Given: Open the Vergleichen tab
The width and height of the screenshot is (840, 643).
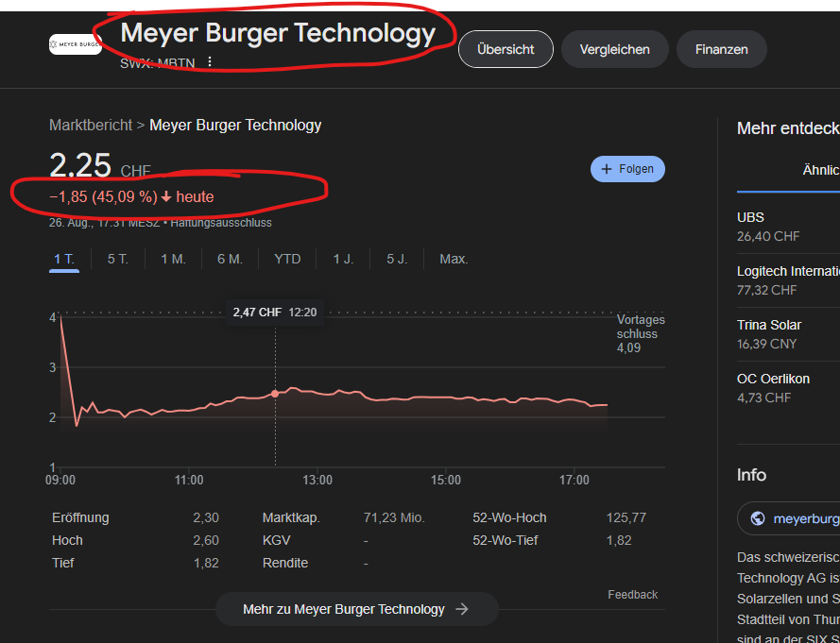Looking at the screenshot, I should coord(614,49).
